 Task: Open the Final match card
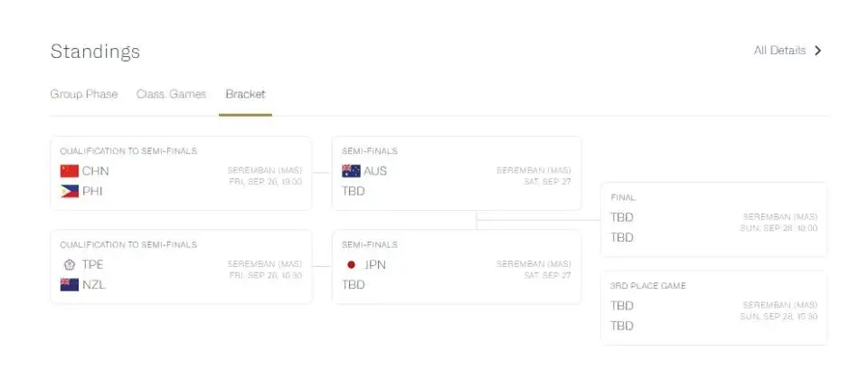click(x=713, y=219)
